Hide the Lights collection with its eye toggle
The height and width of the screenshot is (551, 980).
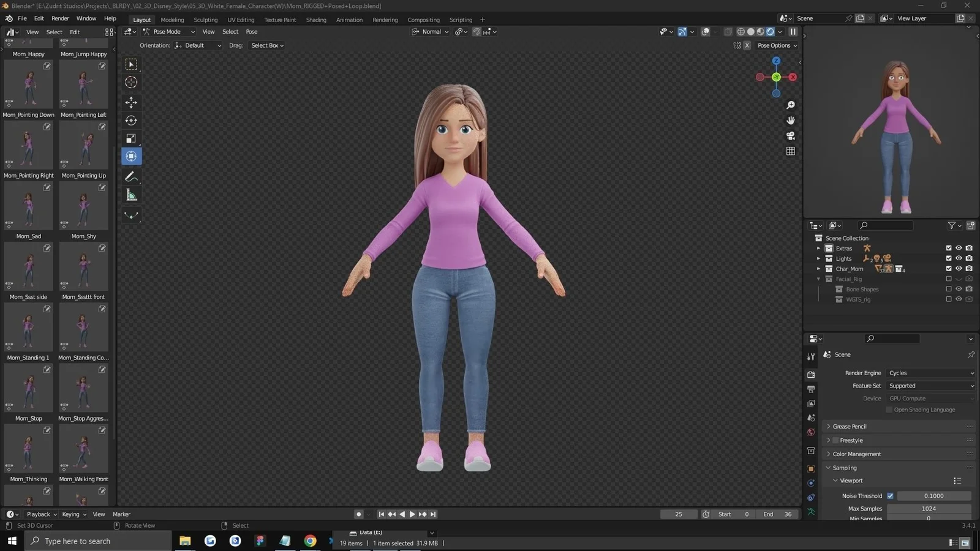tap(958, 258)
